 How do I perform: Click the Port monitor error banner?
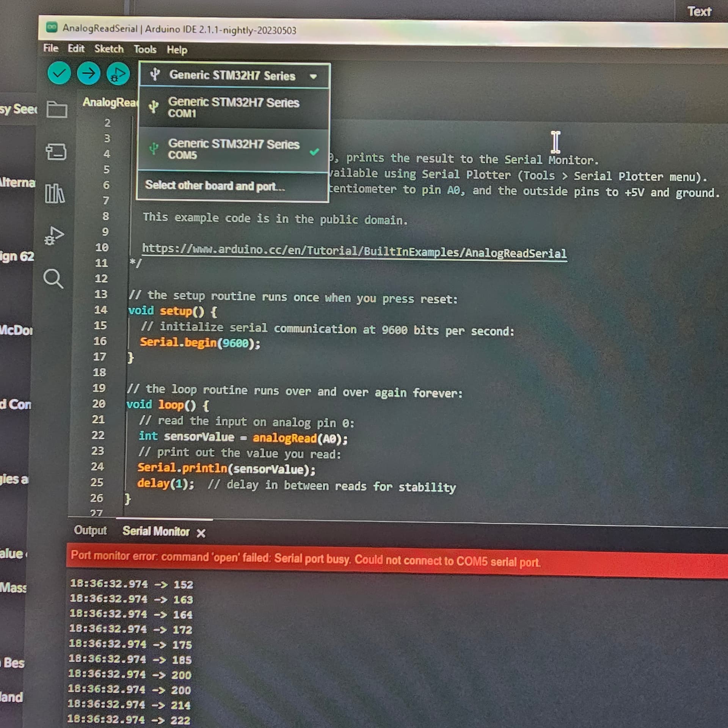tap(397, 560)
